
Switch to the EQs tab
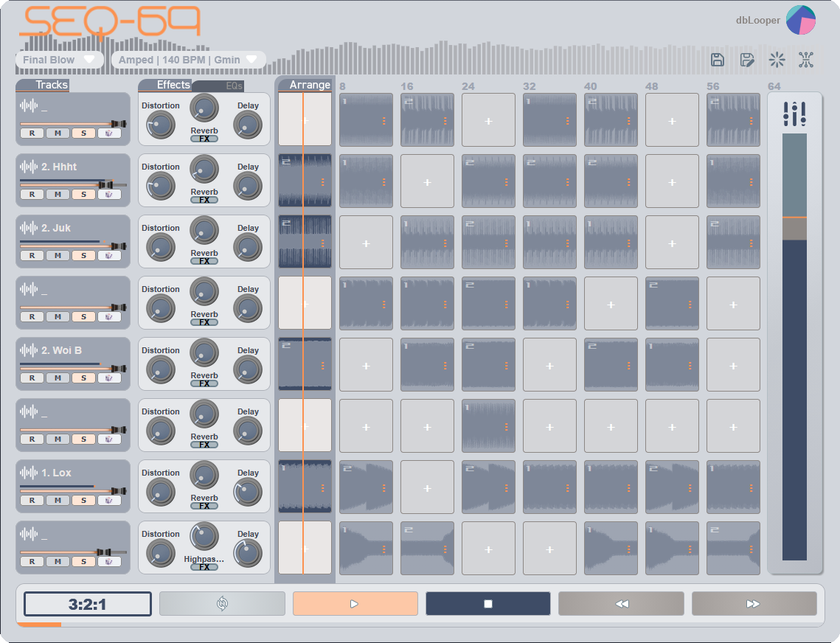pos(234,86)
